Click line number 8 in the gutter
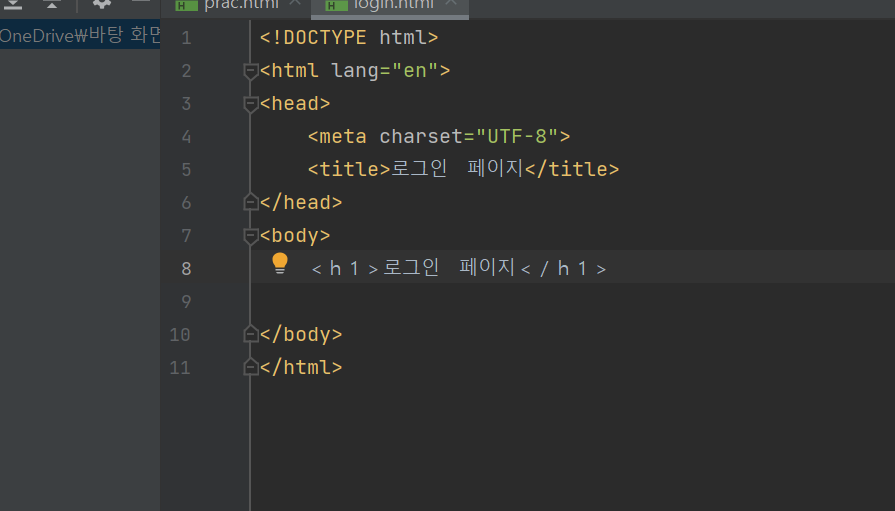The width and height of the screenshot is (895, 511). [186, 269]
